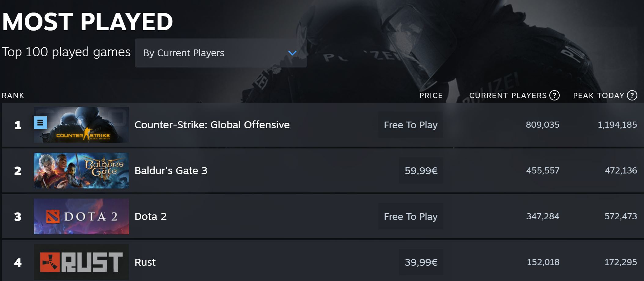This screenshot has width=644, height=281.
Task: Click the Dota 2 capsule image
Action: 81,216
